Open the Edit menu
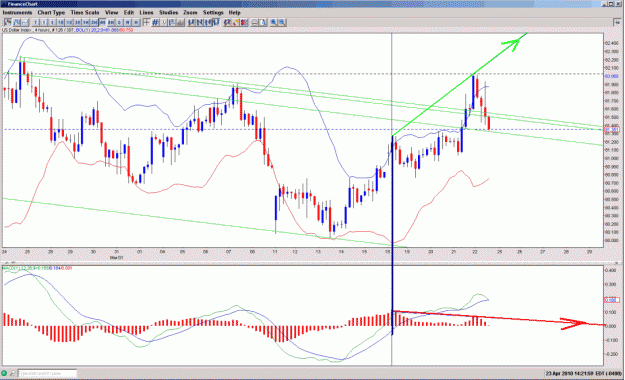 click(x=128, y=12)
